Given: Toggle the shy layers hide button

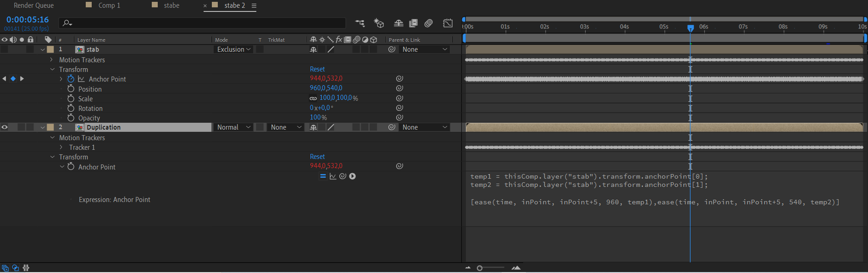Looking at the screenshot, I should (398, 23).
